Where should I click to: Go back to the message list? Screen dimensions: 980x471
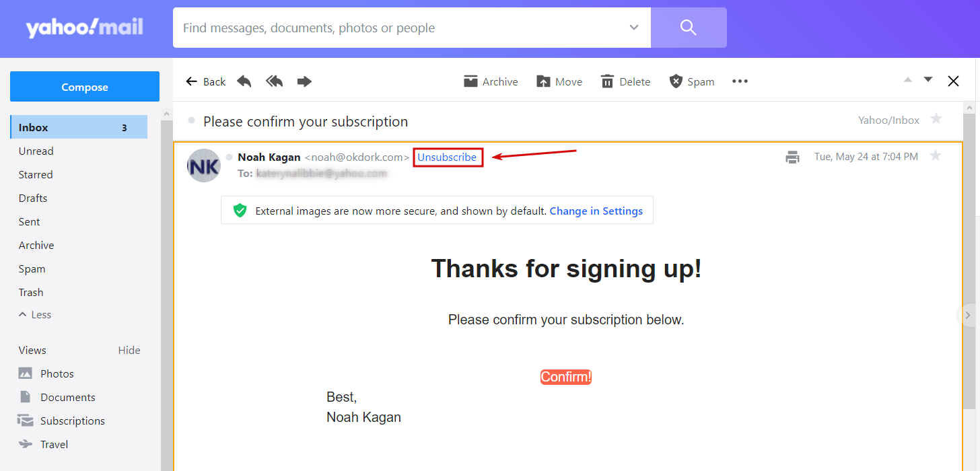[205, 81]
